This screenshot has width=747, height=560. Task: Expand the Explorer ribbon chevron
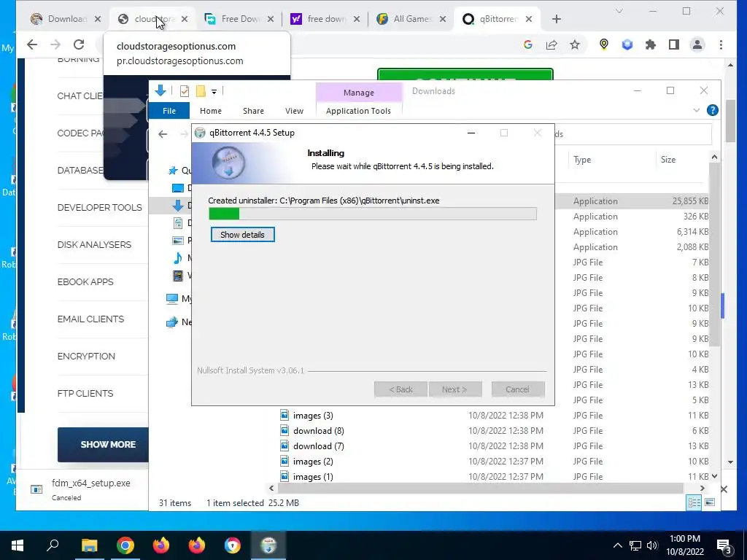click(696, 111)
